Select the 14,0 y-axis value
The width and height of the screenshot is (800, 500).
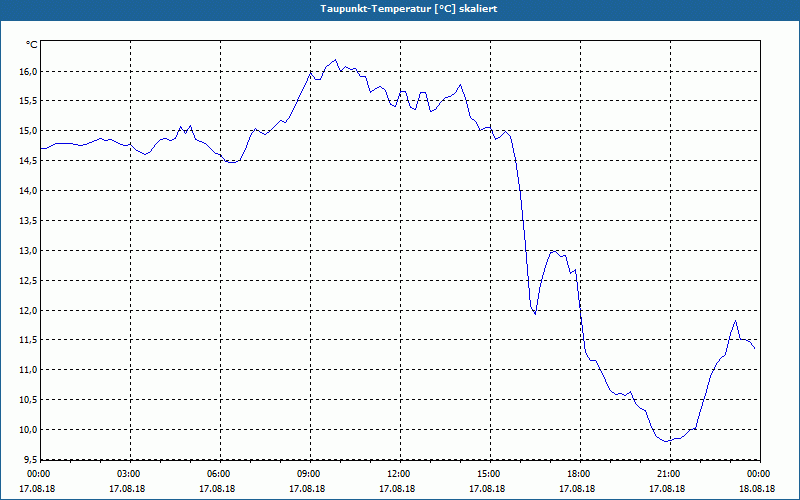(29, 191)
